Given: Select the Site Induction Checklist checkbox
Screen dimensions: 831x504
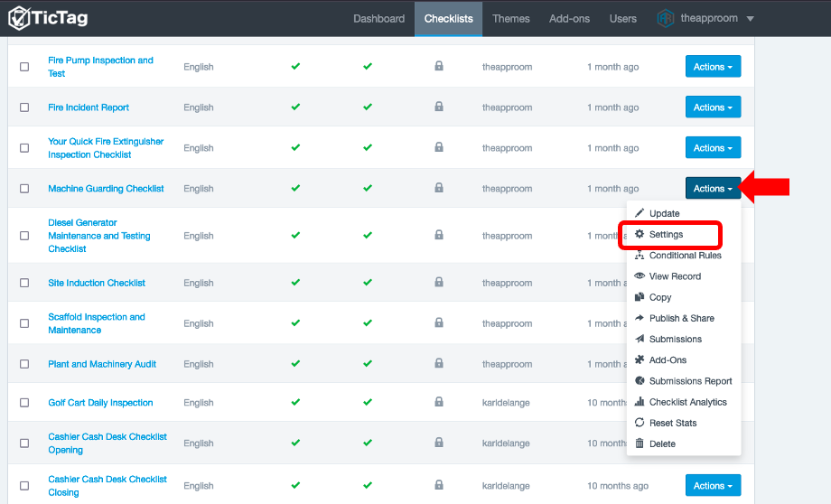Looking at the screenshot, I should click(24, 283).
